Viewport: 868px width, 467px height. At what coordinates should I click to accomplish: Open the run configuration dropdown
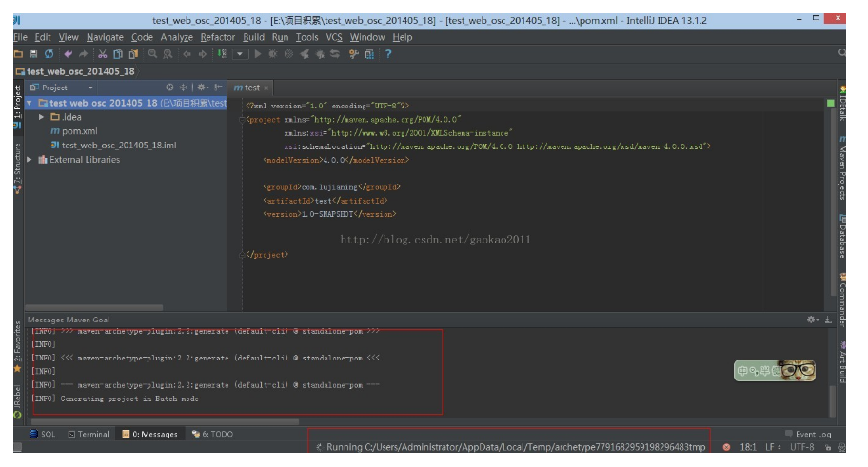242,53
